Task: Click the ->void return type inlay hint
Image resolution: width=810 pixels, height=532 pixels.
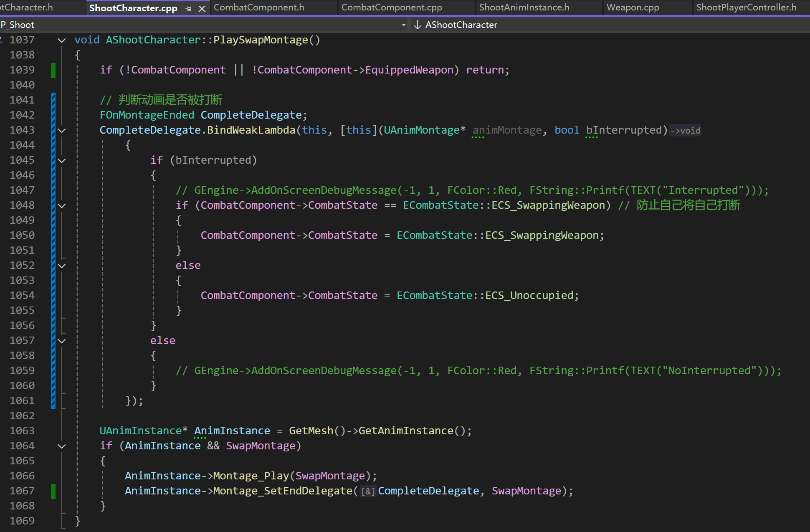Action: [685, 131]
